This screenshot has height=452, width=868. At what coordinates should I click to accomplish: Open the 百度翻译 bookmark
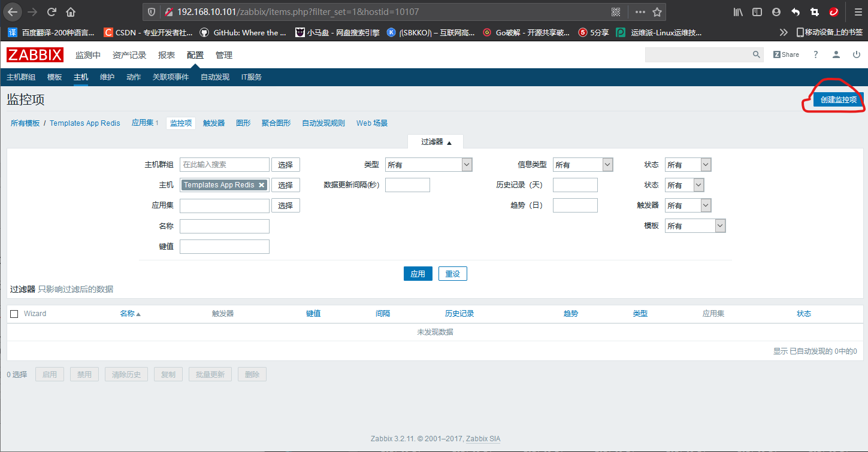coord(51,33)
